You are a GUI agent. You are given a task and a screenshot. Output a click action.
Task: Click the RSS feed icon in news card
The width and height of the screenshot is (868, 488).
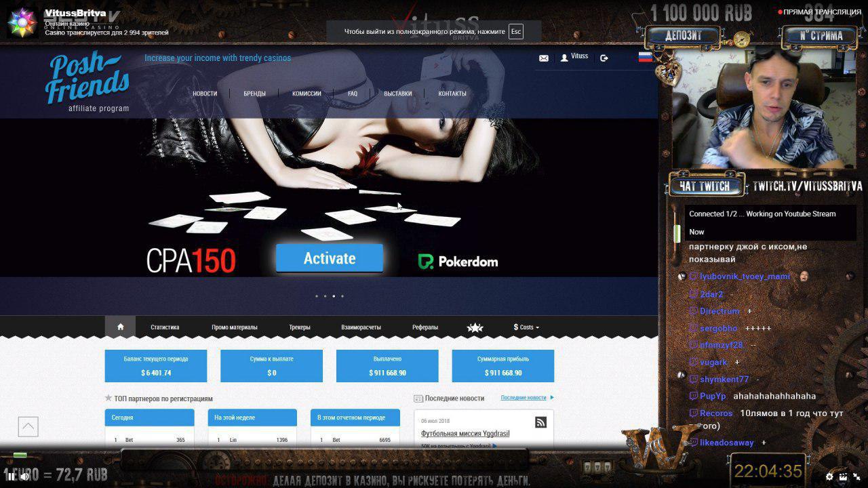point(540,422)
